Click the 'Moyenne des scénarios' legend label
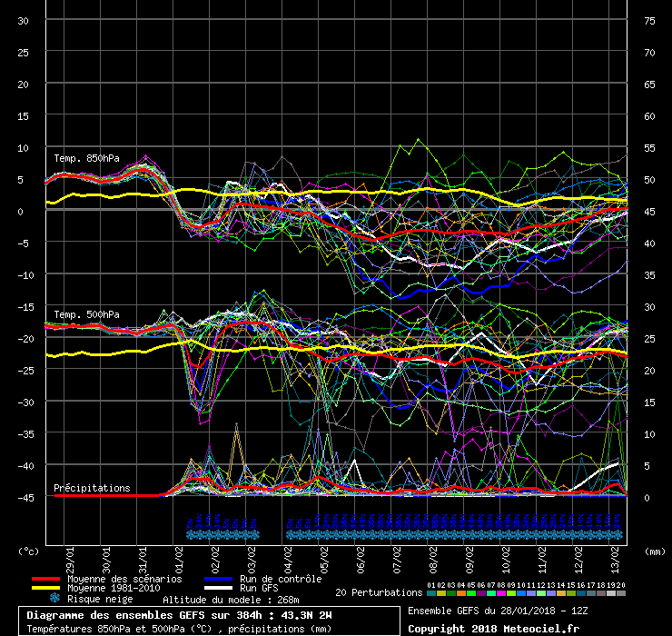The image size is (672, 636). [124, 579]
